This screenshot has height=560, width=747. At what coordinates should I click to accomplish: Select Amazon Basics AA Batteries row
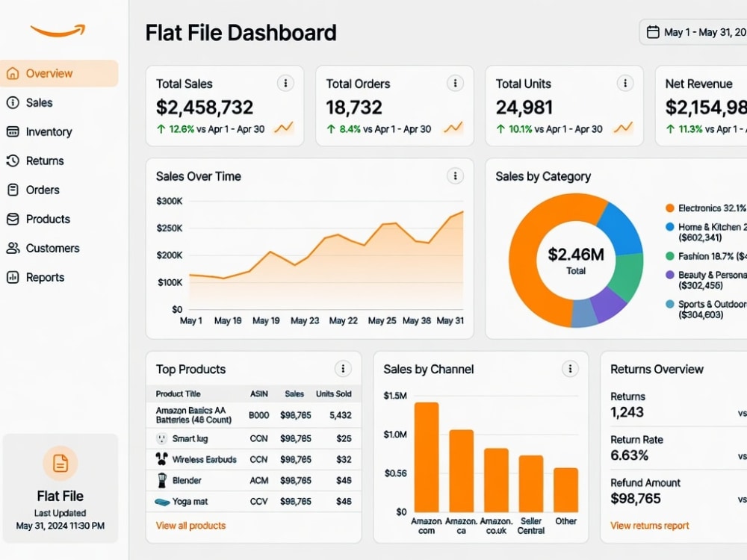pyautogui.click(x=253, y=415)
